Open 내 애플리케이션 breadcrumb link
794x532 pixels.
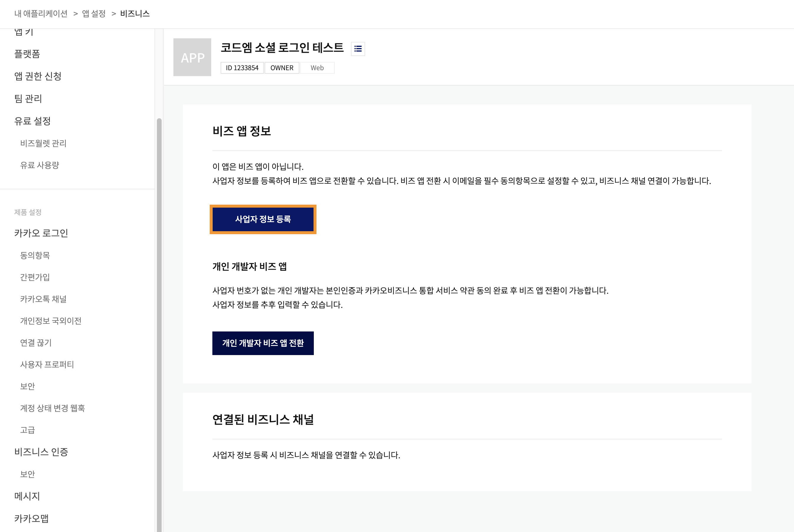[41, 14]
